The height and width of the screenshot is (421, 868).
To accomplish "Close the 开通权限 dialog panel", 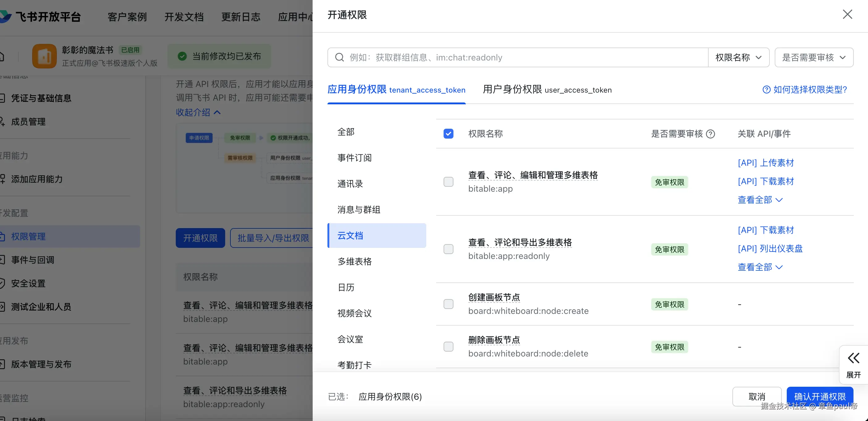I will pos(847,15).
